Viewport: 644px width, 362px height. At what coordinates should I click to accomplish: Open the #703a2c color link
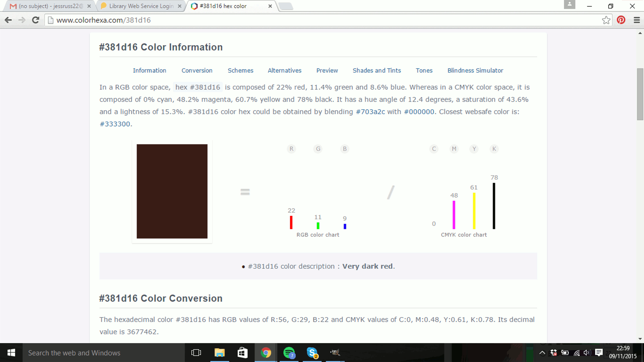pyautogui.click(x=370, y=112)
